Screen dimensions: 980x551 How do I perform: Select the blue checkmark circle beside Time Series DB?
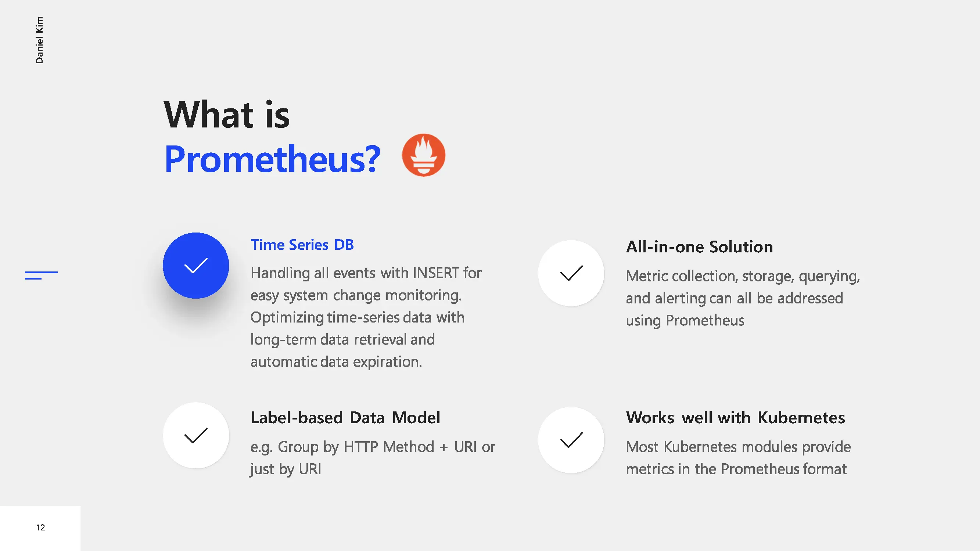[x=196, y=266]
